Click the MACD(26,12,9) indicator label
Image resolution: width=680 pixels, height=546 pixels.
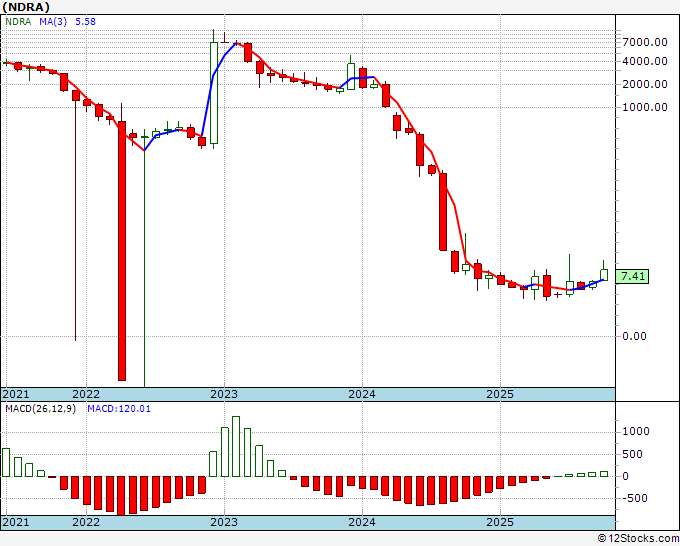coord(40,409)
